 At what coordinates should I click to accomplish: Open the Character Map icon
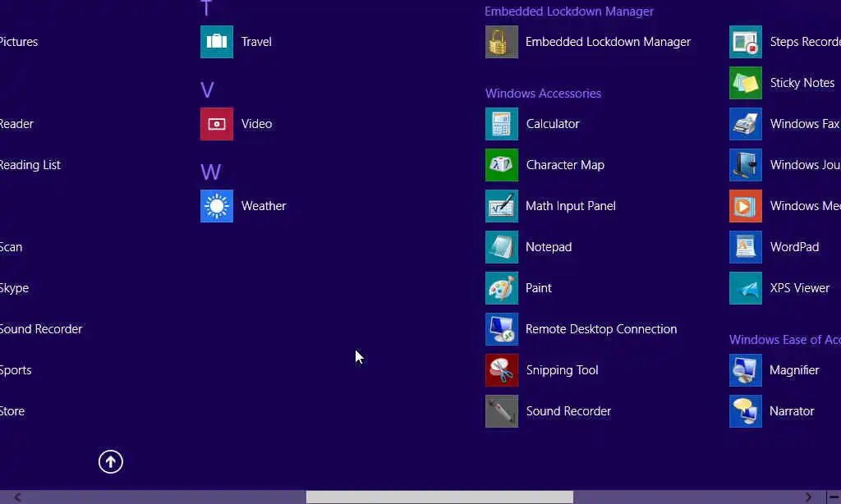(502, 165)
